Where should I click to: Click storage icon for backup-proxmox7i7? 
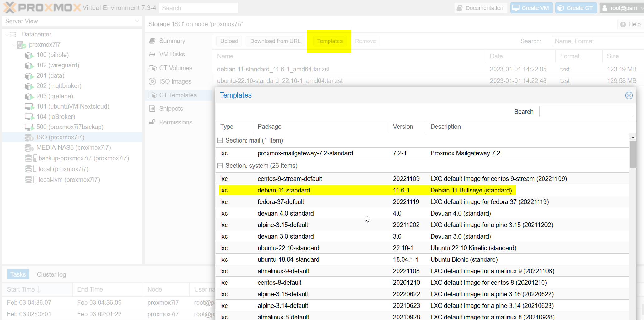pos(31,158)
